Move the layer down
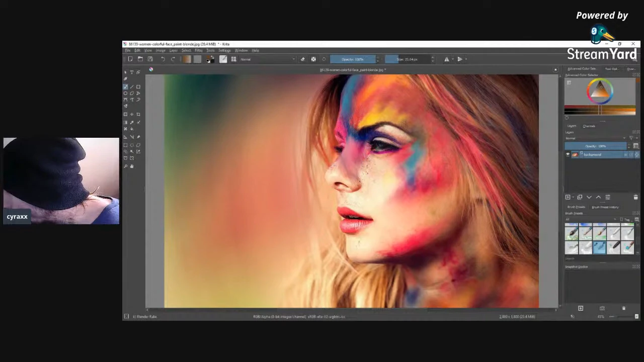The width and height of the screenshot is (644, 362). coord(589,198)
